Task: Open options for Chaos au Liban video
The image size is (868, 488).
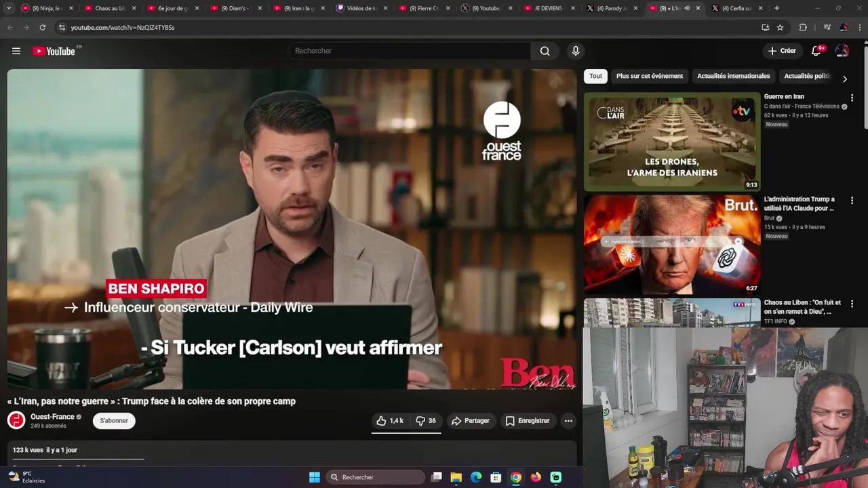Action: pyautogui.click(x=852, y=304)
